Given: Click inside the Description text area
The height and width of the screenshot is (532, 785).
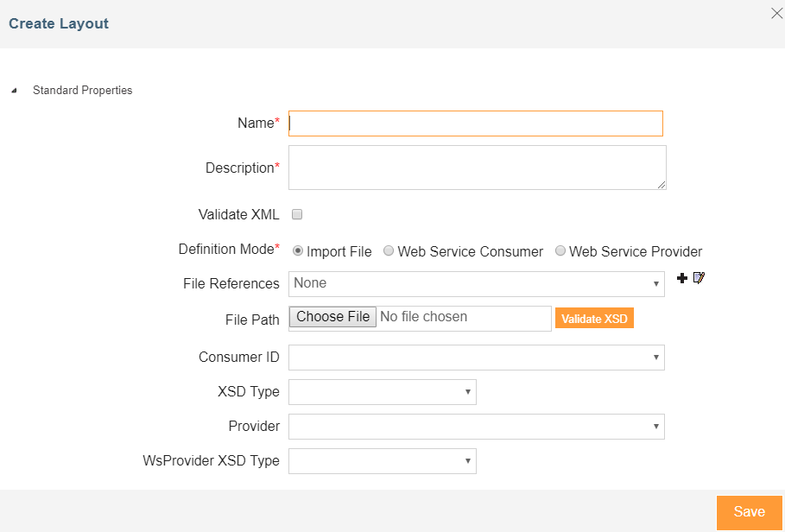Looking at the screenshot, I should pos(476,167).
